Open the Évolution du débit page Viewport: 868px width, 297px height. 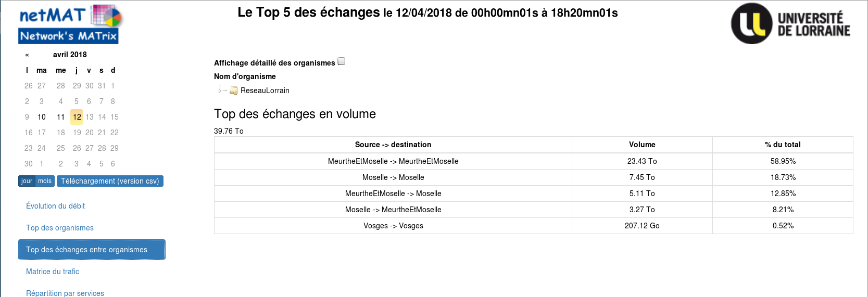55,206
